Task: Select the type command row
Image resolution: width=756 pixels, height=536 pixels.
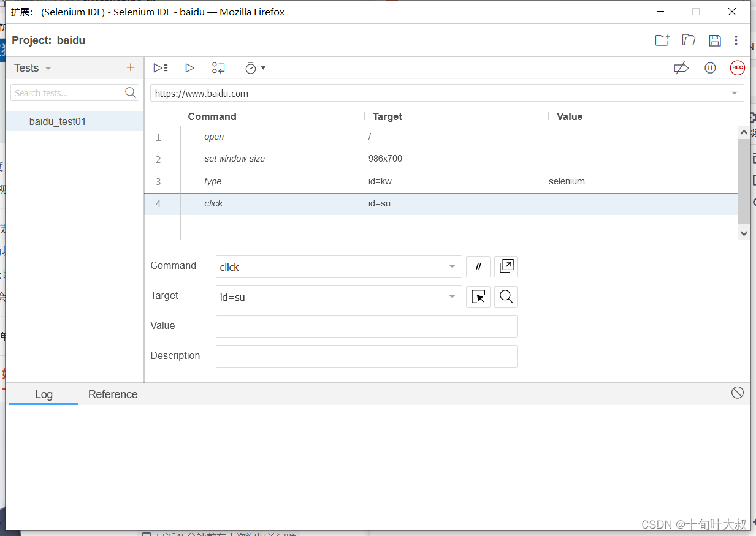Action: (x=441, y=181)
